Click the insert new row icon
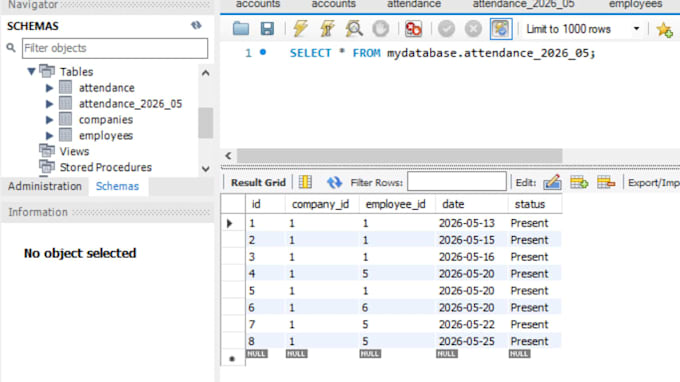 click(x=579, y=182)
